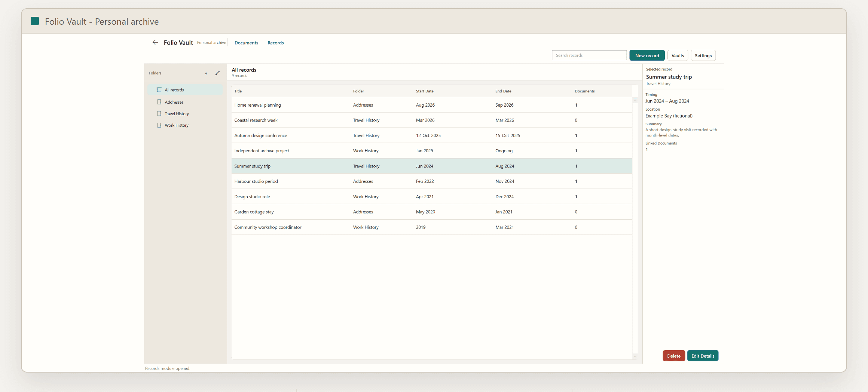Click the All records list icon
Screen dimensions: 868x392
pos(159,90)
